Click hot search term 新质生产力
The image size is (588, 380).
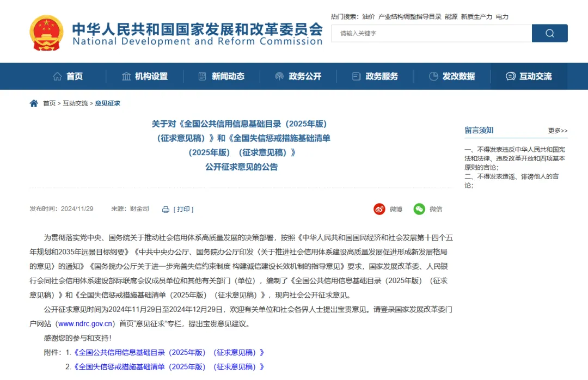pyautogui.click(x=476, y=16)
